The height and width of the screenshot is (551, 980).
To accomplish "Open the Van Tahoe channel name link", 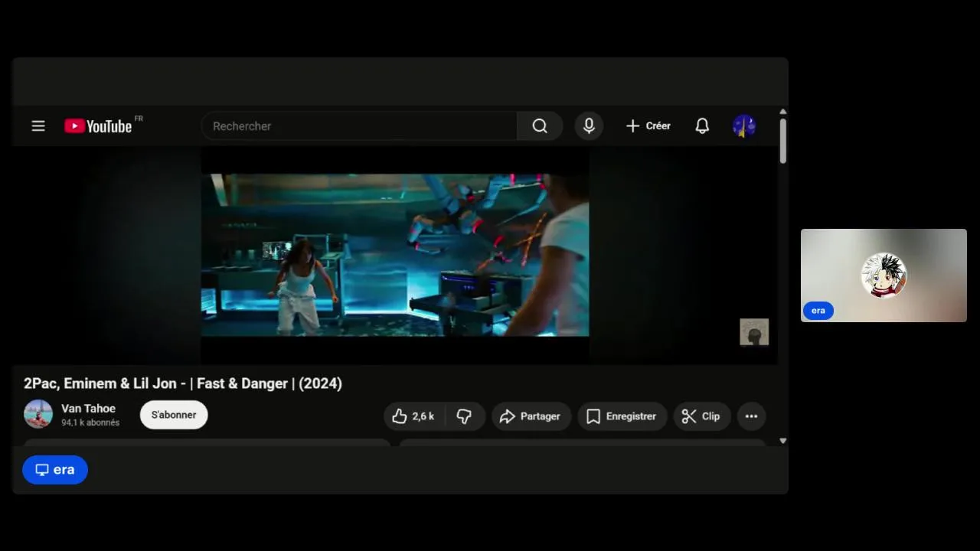I will click(x=89, y=409).
